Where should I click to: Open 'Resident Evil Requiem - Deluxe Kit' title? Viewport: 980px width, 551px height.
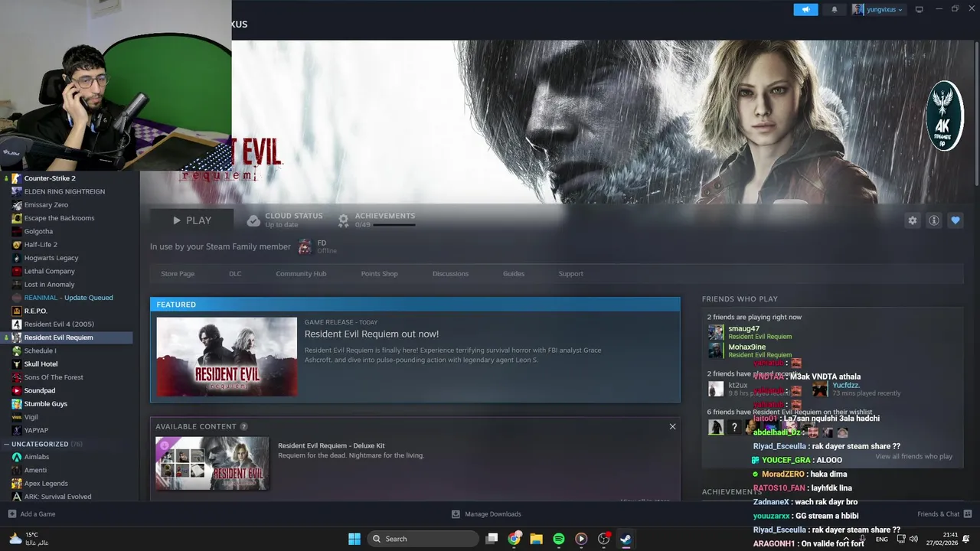[331, 445]
